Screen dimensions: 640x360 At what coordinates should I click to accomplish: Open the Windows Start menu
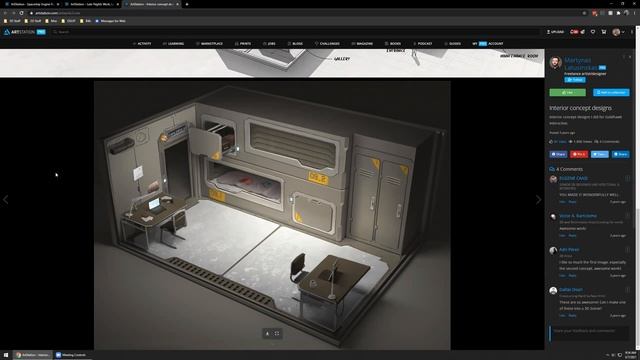[x=6, y=355]
